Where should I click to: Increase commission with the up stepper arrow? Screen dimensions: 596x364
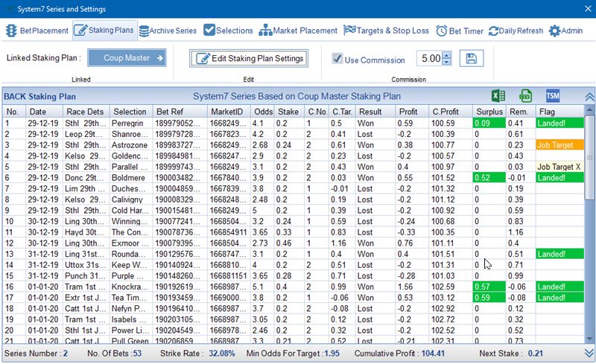[x=447, y=55]
